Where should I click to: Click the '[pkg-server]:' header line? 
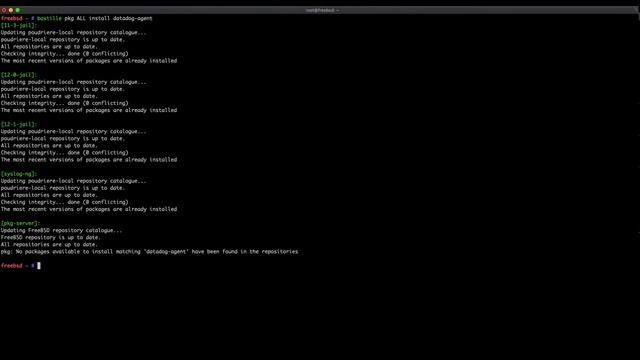coord(20,223)
